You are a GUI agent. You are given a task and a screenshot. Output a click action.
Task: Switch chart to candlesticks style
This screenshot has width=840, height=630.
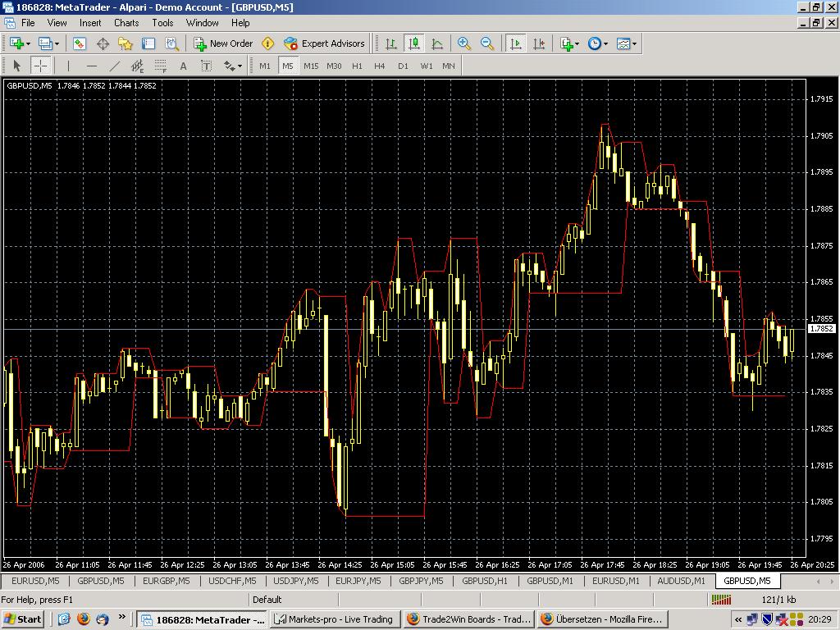[414, 44]
